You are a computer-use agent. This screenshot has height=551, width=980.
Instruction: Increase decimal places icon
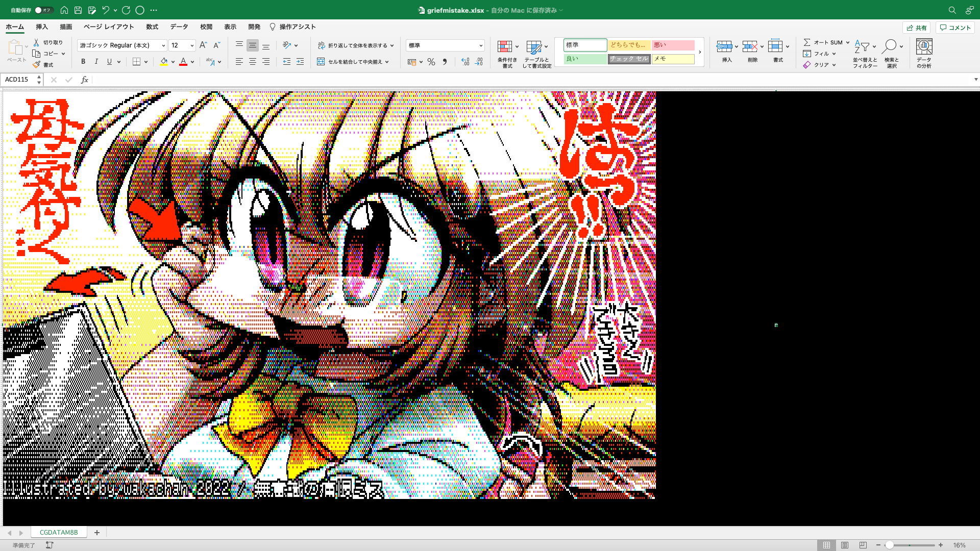(465, 62)
